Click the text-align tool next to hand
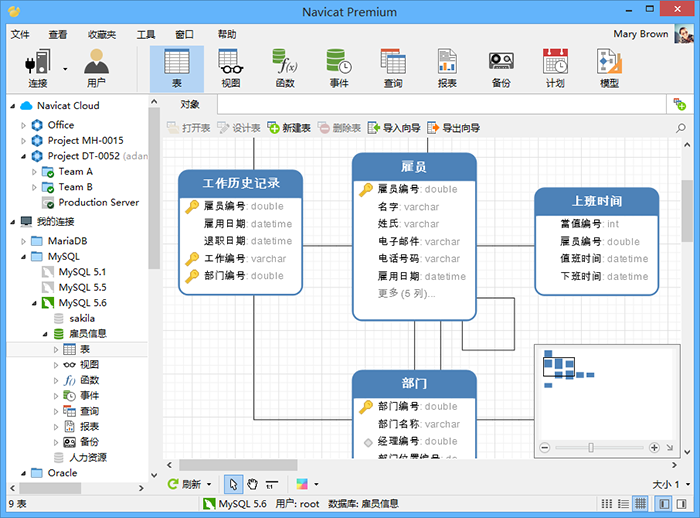This screenshot has height=518, width=700. [271, 484]
